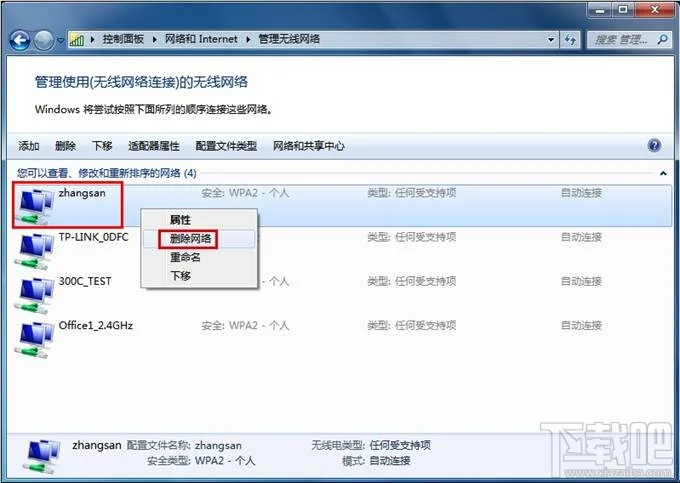Click 自动连接 in 300C_TEST row
Image resolution: width=680 pixels, height=483 pixels.
pos(581,281)
